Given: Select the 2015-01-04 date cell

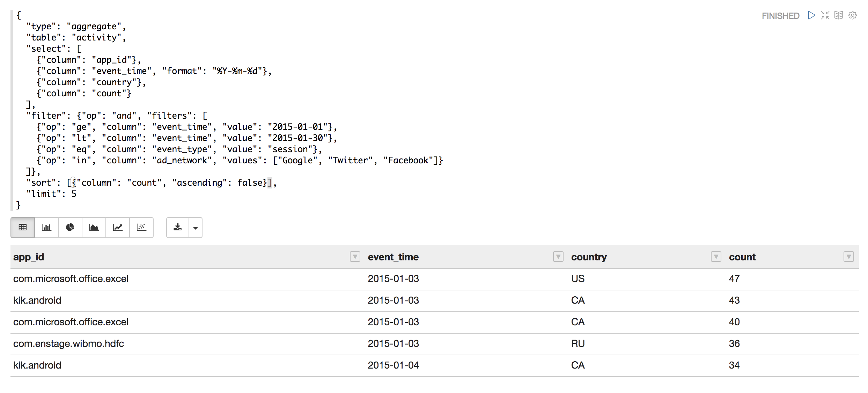Looking at the screenshot, I should (x=393, y=365).
